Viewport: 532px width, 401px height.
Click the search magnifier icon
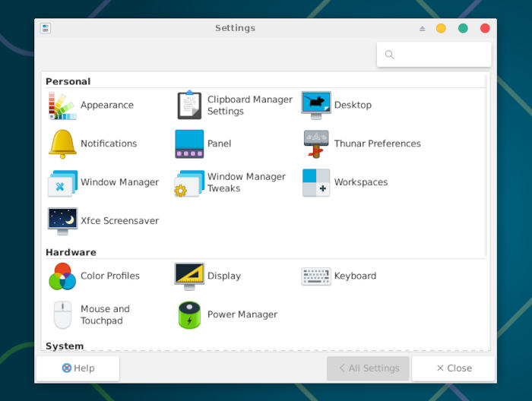(389, 55)
